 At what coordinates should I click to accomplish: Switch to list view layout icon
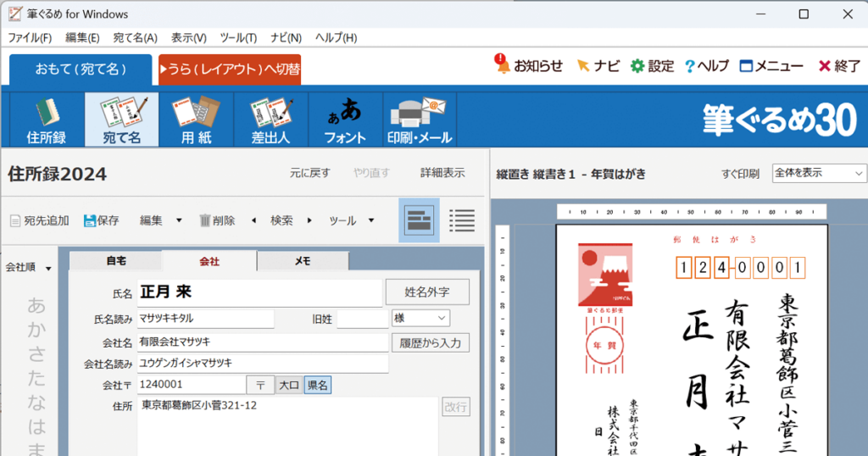pyautogui.click(x=462, y=220)
